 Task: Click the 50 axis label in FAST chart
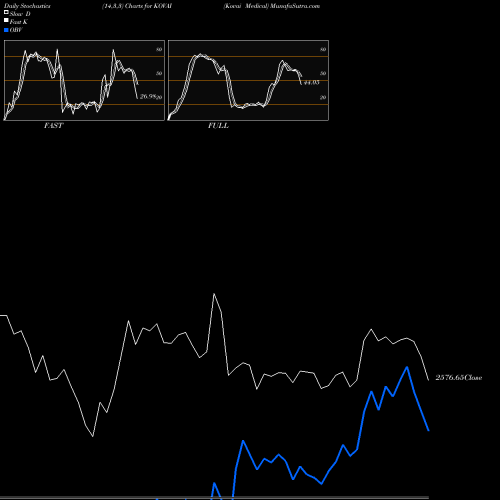click(x=159, y=73)
